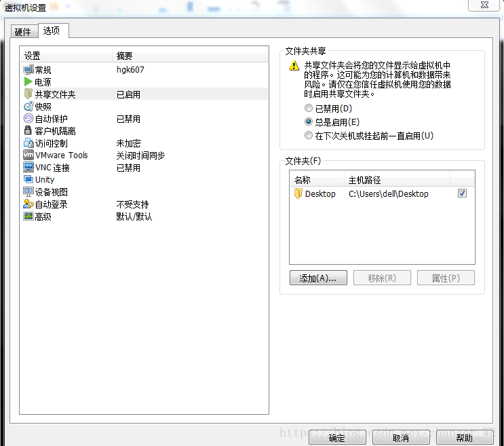The image size is (504, 446).
Task: Click the hgk607 summary value
Action: 130,69
